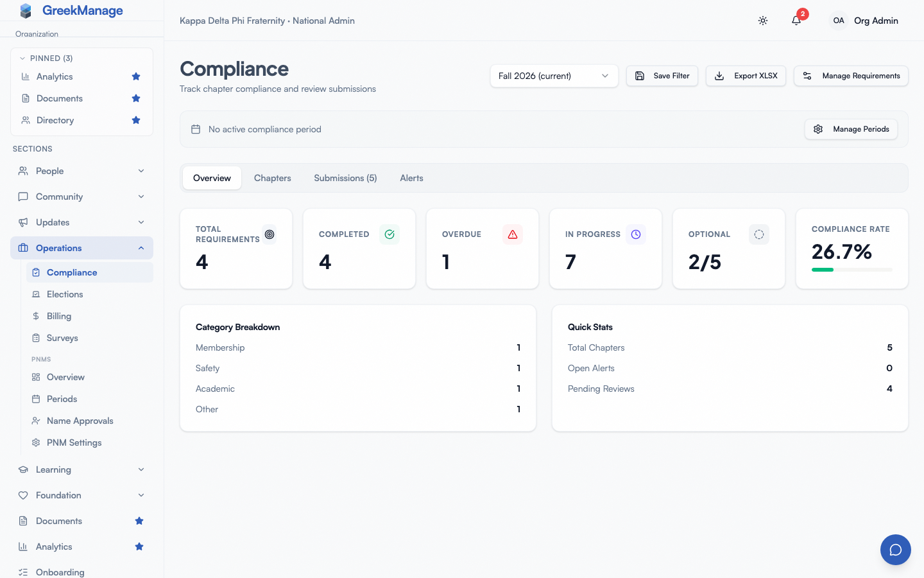This screenshot has height=578, width=924.
Task: Click the Compliance Rate 26.7% card
Action: point(851,249)
